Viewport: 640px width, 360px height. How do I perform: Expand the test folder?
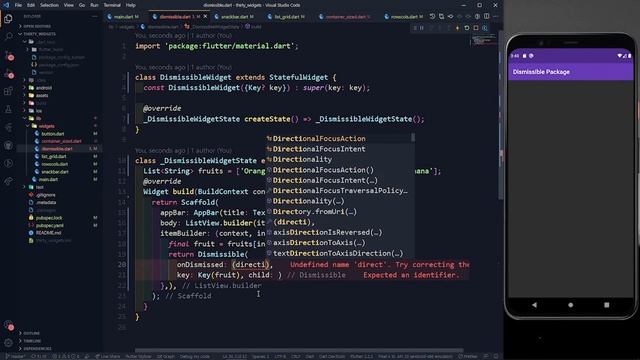40,187
